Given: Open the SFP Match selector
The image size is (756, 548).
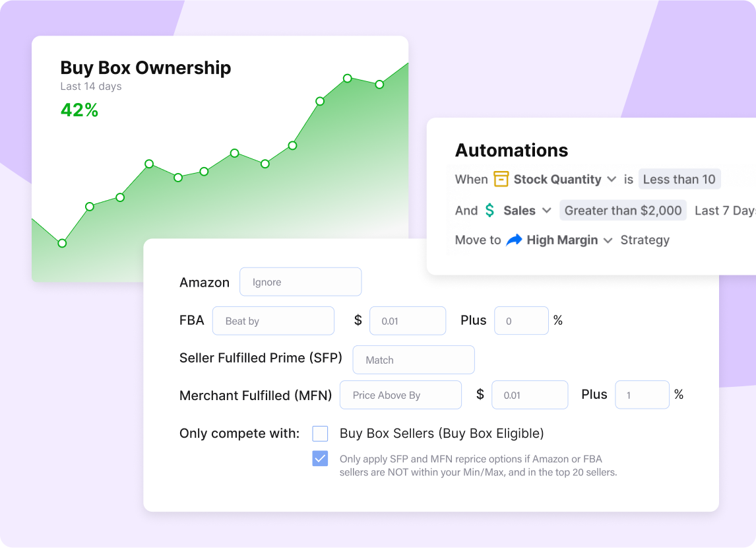Looking at the screenshot, I should [x=414, y=360].
